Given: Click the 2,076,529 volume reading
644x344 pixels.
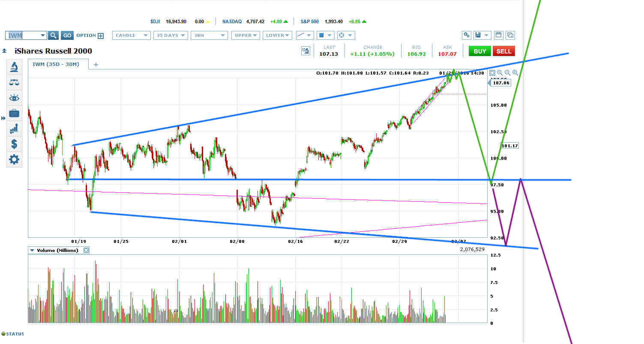Looking at the screenshot, I should [x=473, y=248].
